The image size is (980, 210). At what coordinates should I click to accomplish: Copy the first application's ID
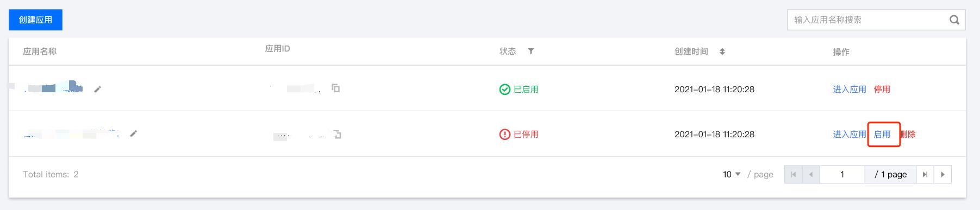(336, 88)
